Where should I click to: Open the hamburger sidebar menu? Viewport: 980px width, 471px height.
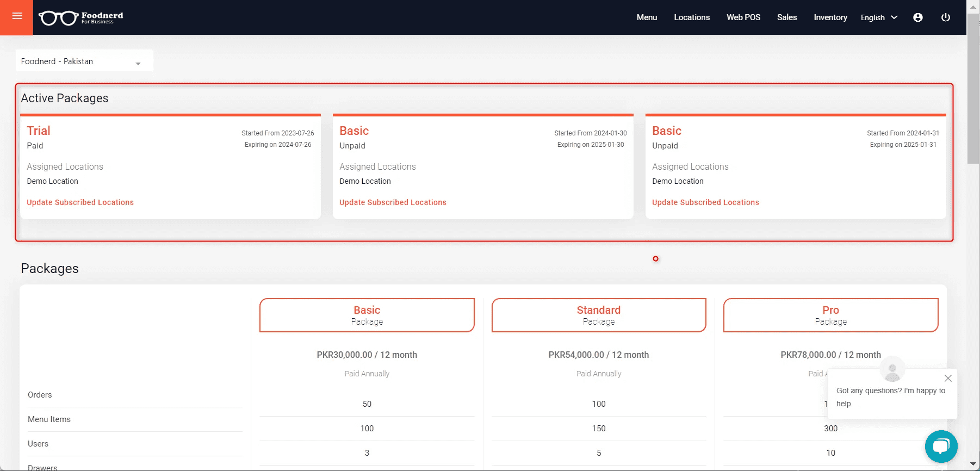click(17, 16)
